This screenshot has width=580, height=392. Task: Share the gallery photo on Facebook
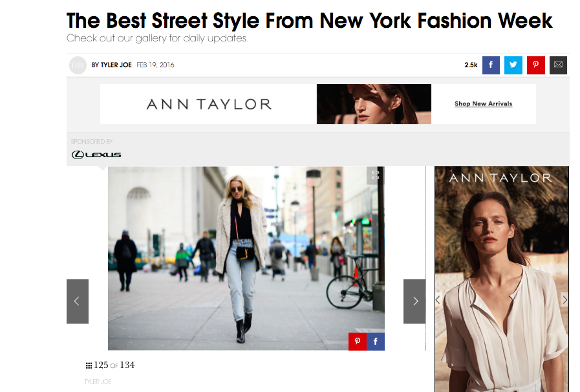pos(376,341)
